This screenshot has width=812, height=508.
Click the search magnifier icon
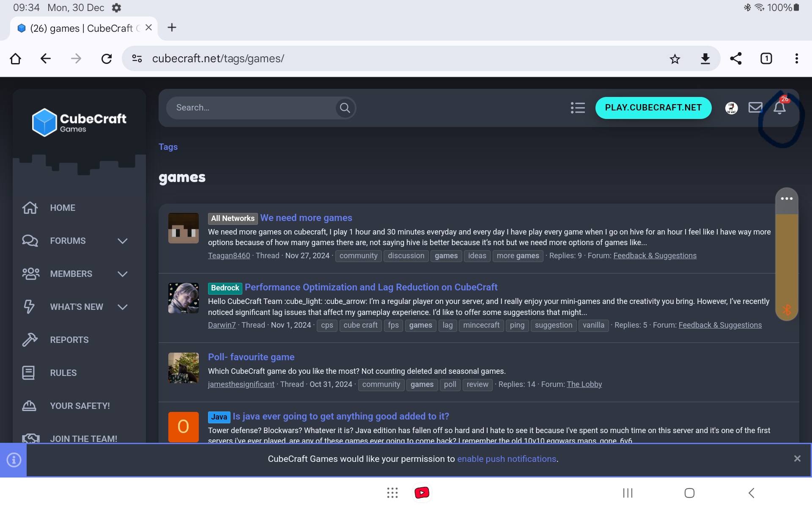coord(345,108)
